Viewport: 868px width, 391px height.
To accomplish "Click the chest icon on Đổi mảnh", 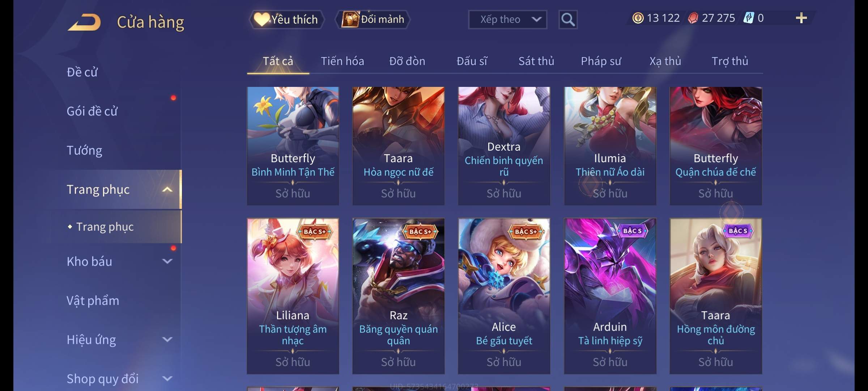I will coord(350,19).
